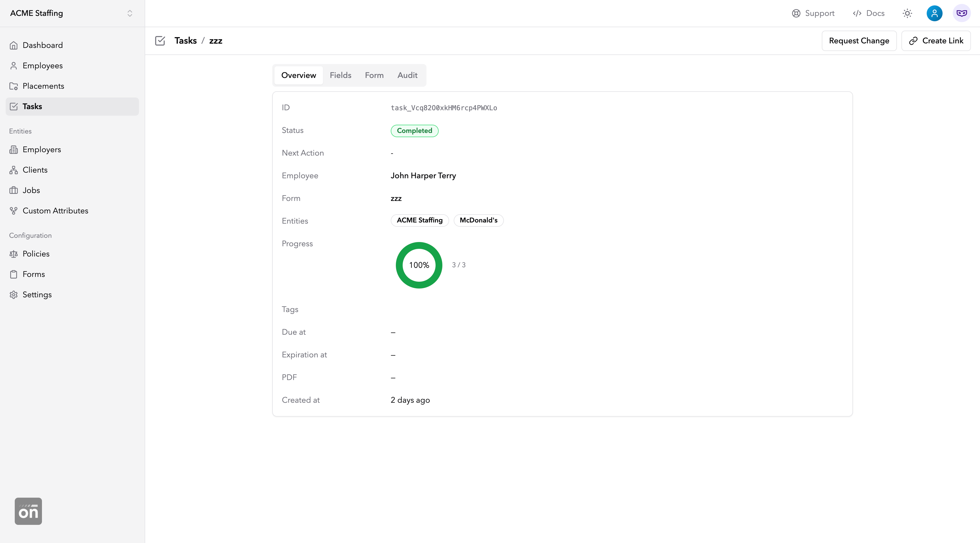
Task: Click the Clients org-chart icon
Action: [14, 170]
